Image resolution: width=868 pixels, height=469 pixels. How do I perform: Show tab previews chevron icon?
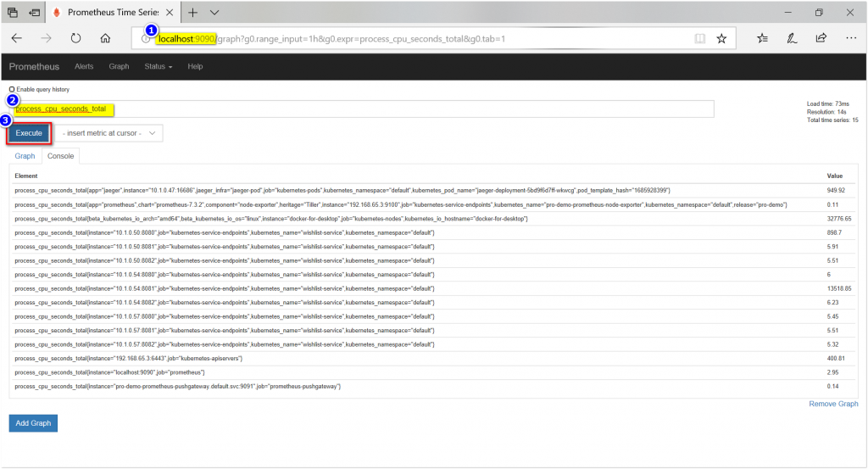point(214,12)
